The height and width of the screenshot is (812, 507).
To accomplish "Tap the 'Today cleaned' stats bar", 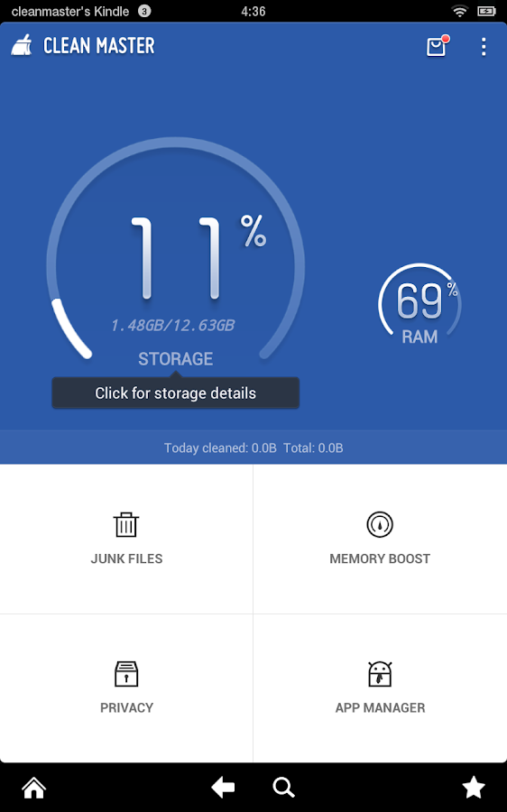I will [253, 448].
